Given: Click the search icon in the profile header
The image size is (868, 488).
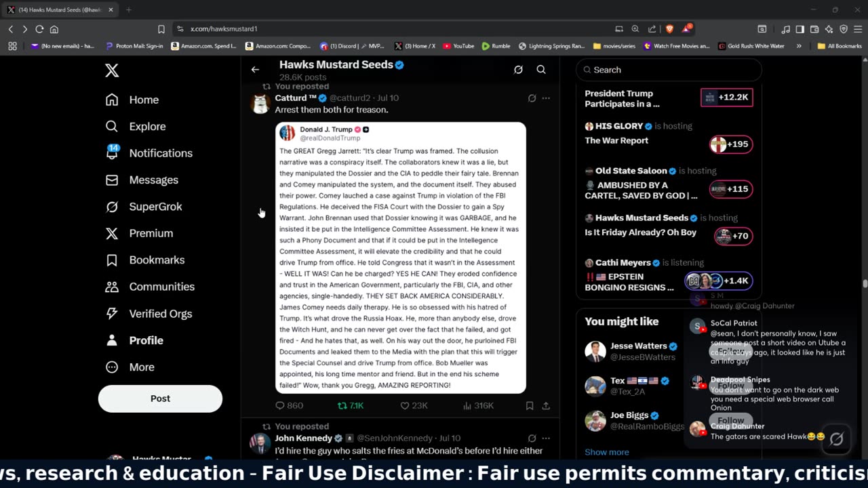Looking at the screenshot, I should click(x=541, y=70).
